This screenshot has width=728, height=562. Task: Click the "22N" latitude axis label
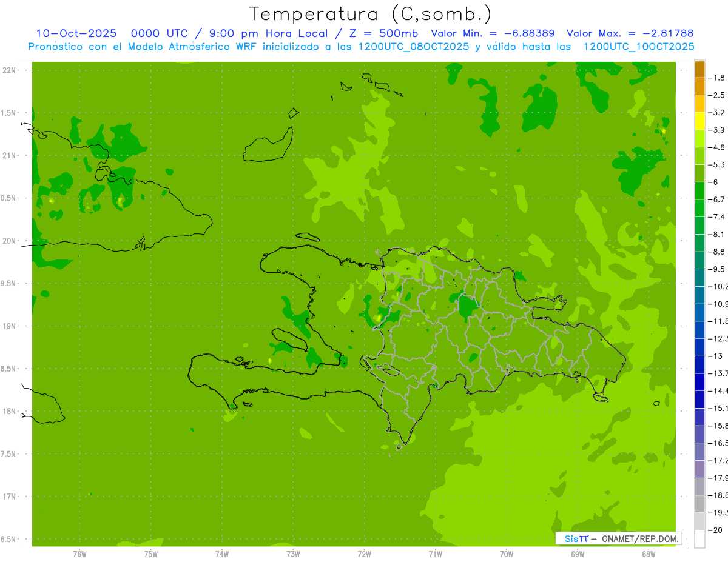coord(9,70)
